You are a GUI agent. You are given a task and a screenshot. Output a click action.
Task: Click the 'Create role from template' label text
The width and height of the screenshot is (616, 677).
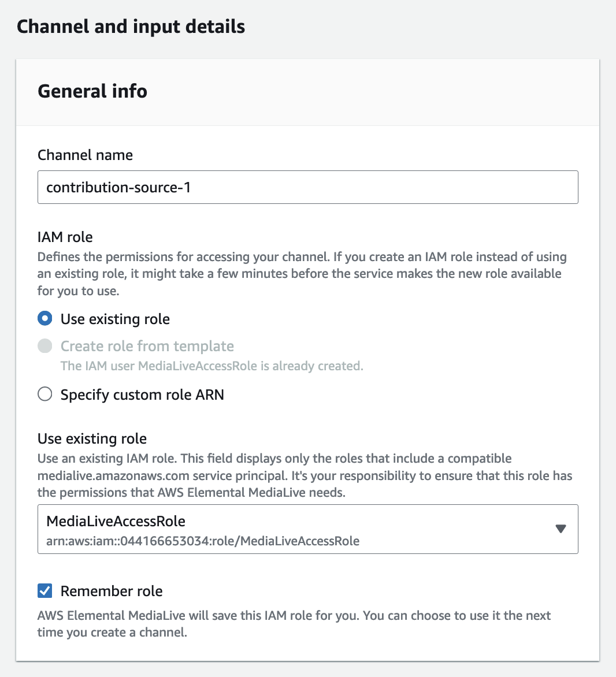147,346
